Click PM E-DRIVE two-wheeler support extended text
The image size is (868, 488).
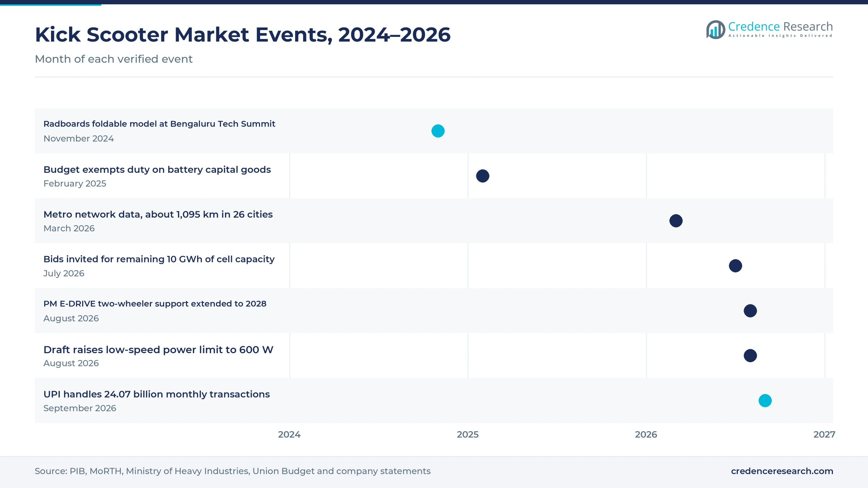(x=155, y=304)
